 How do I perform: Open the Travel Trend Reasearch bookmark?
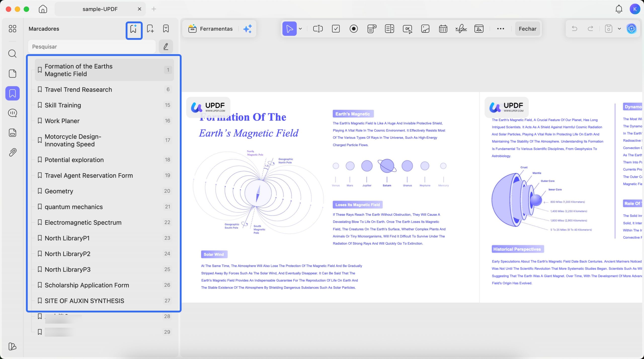[78, 90]
